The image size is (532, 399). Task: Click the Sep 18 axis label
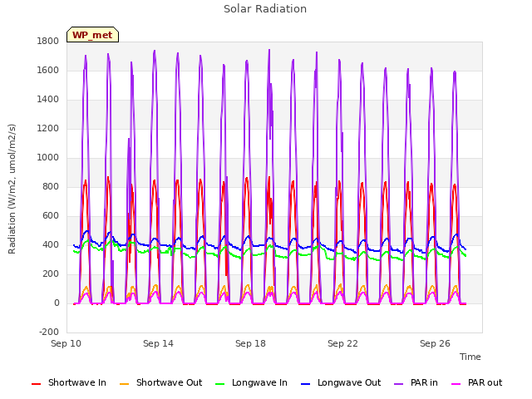[250, 343]
